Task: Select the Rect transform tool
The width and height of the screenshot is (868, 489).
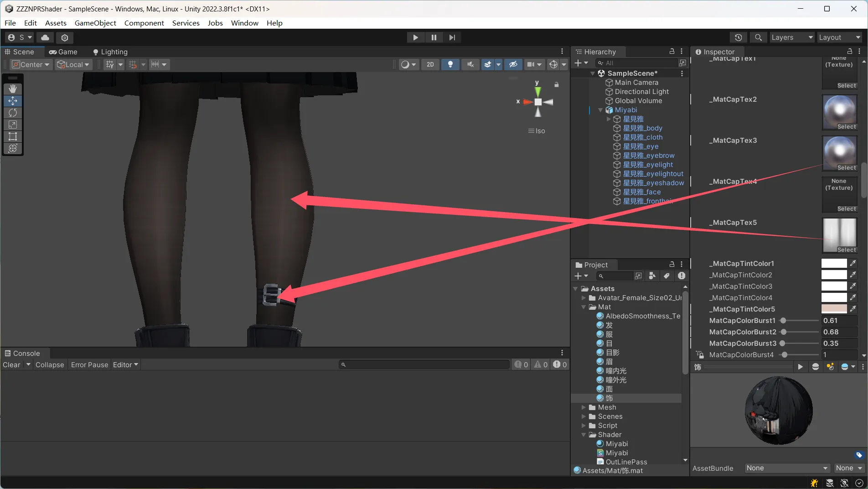Action: click(13, 136)
